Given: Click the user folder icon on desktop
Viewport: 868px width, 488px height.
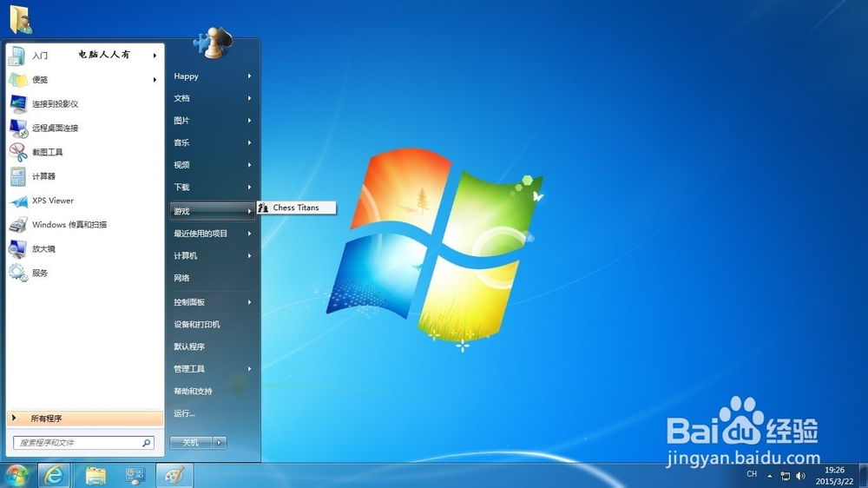Looking at the screenshot, I should coord(21,19).
